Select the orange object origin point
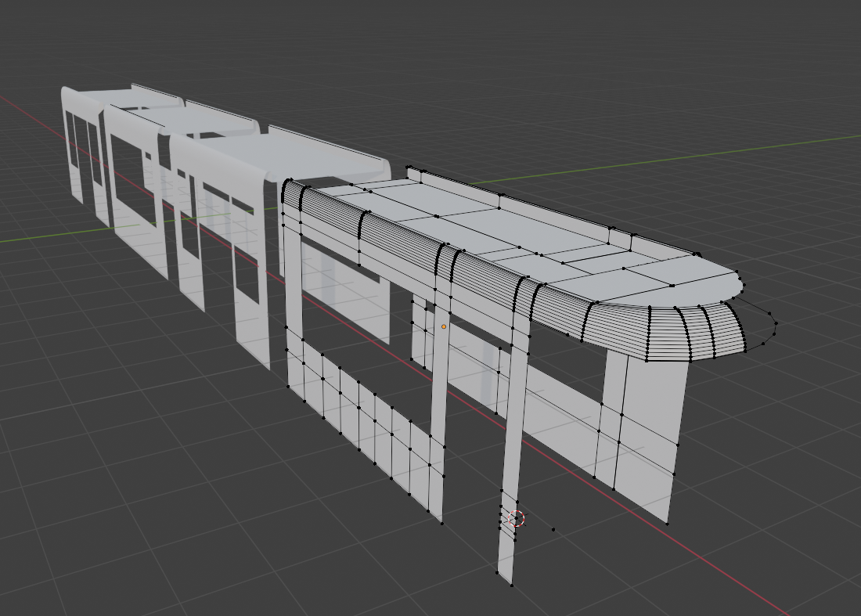861x616 pixels. 445,326
